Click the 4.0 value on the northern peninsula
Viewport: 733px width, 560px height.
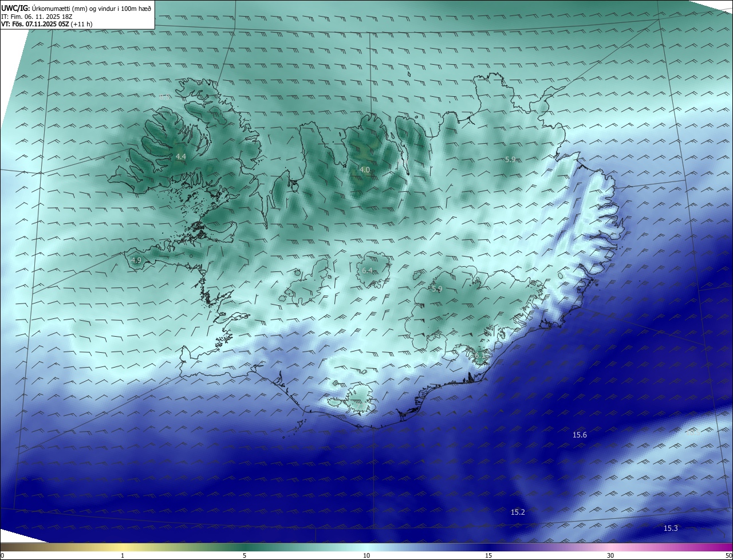tap(364, 170)
